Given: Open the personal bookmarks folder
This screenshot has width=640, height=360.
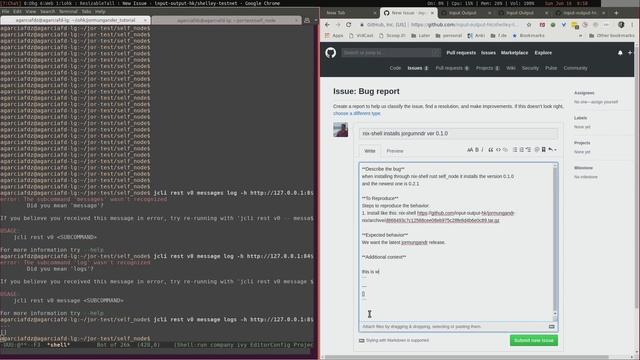Looking at the screenshot, I should 449,36.
